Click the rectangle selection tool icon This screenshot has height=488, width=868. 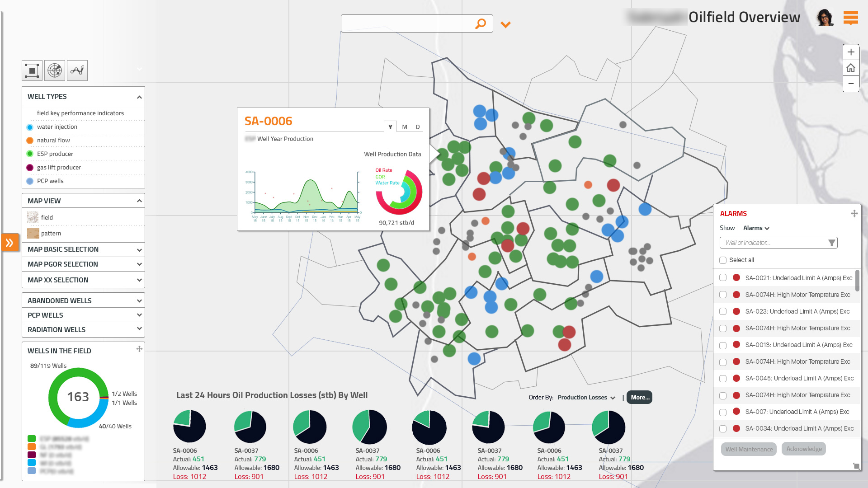(32, 71)
